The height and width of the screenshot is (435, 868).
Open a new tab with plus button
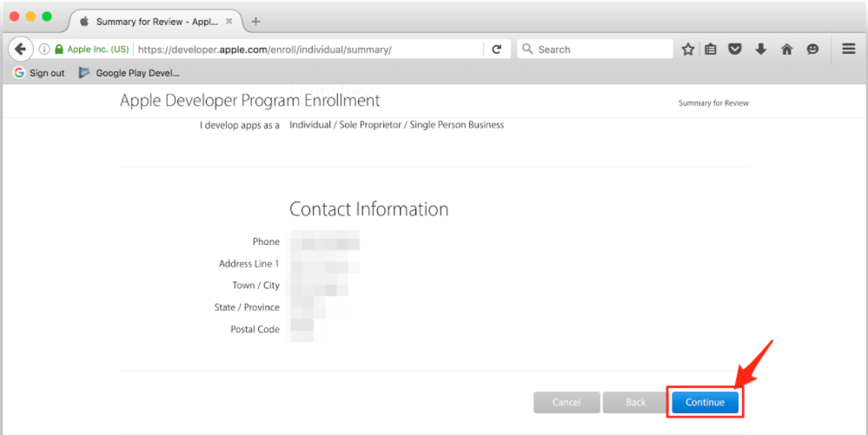[x=255, y=22]
